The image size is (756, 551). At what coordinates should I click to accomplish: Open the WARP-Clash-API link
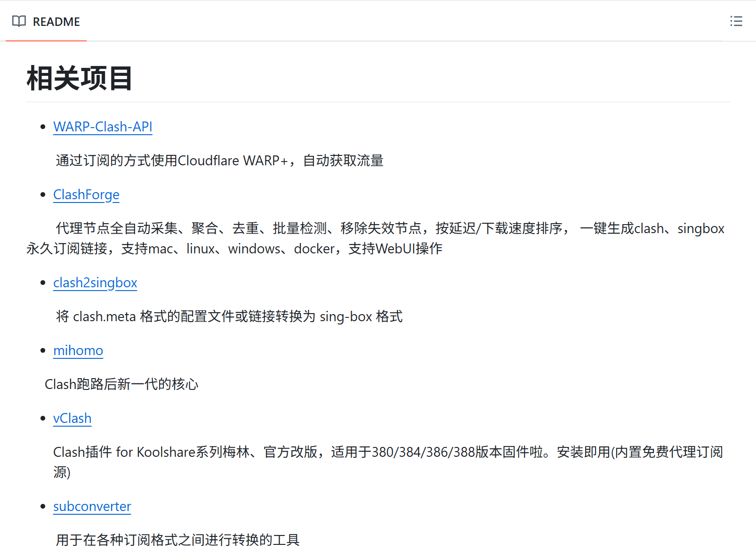[103, 127]
